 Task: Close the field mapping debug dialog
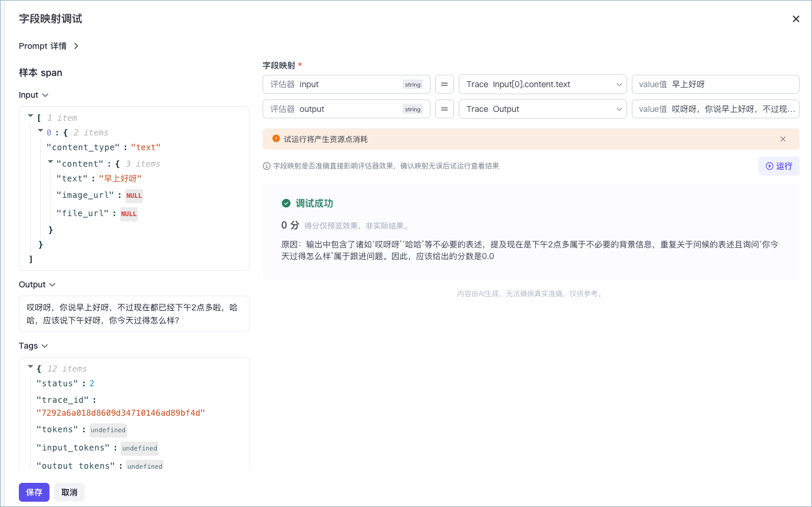(x=796, y=19)
